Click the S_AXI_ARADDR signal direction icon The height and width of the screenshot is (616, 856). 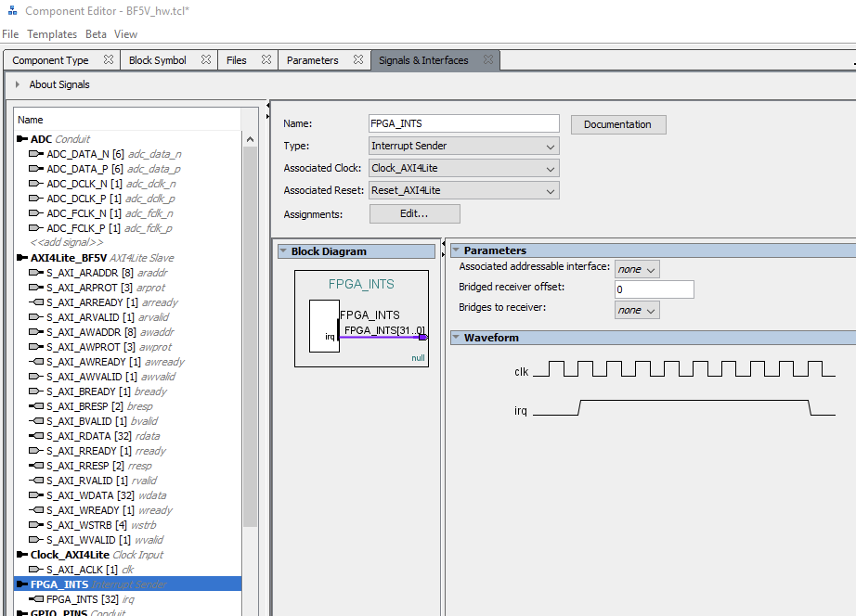click(x=37, y=273)
